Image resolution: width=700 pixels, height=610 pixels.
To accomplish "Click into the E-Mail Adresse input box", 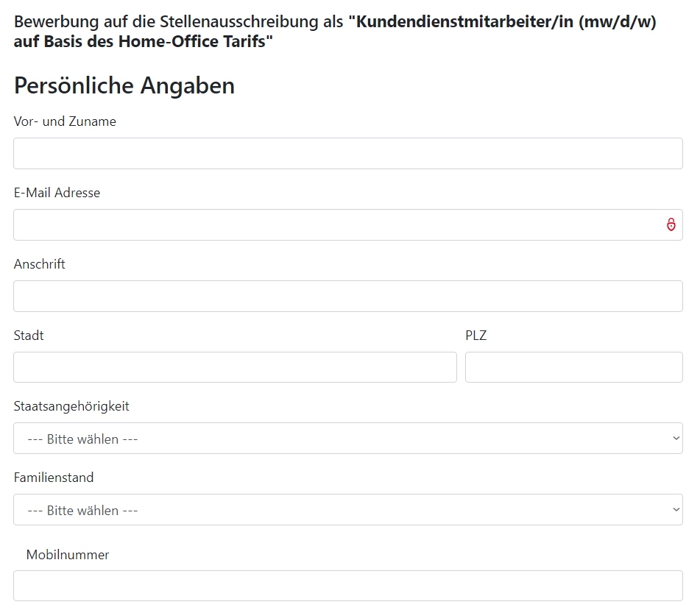I will (x=347, y=225).
